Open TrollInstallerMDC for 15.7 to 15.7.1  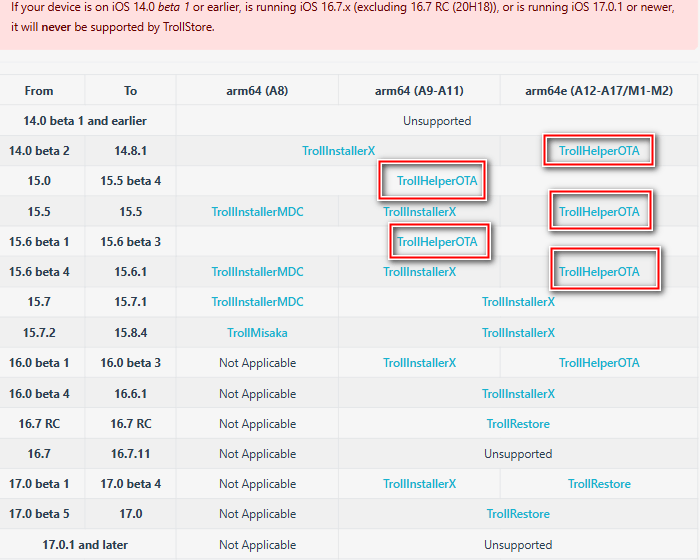(x=257, y=302)
